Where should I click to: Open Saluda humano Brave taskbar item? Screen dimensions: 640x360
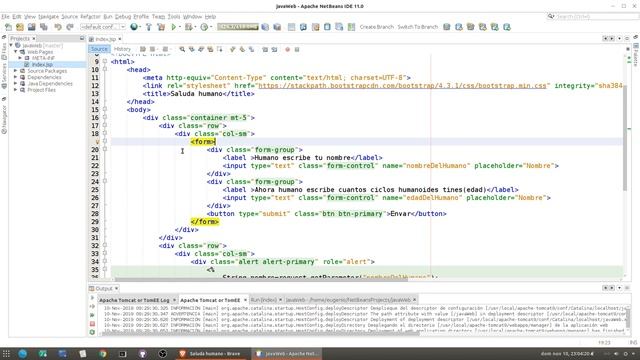click(x=211, y=353)
